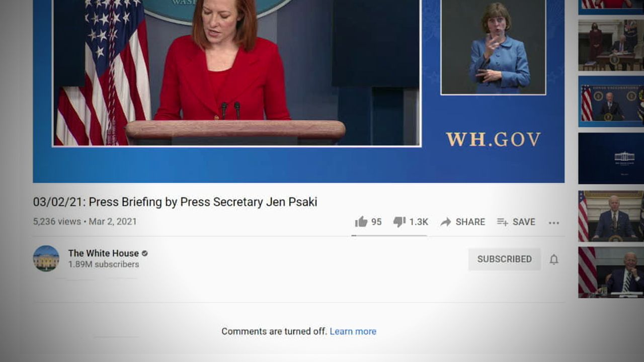The width and height of the screenshot is (644, 362).
Task: Click the thumbs up like icon
Action: (x=361, y=222)
